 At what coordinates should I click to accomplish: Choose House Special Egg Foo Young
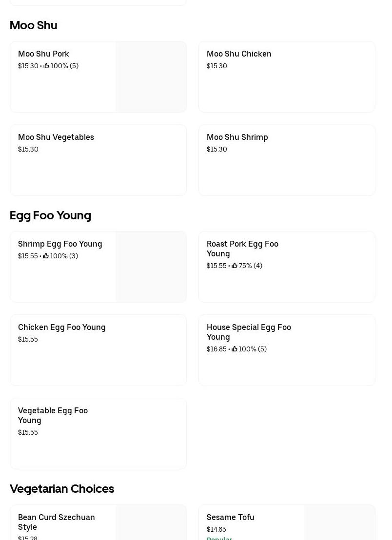click(x=249, y=332)
